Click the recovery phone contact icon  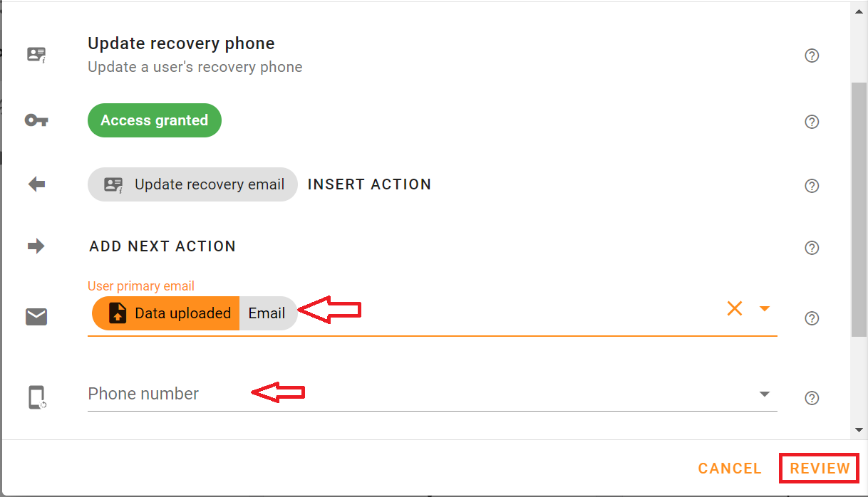click(x=36, y=54)
